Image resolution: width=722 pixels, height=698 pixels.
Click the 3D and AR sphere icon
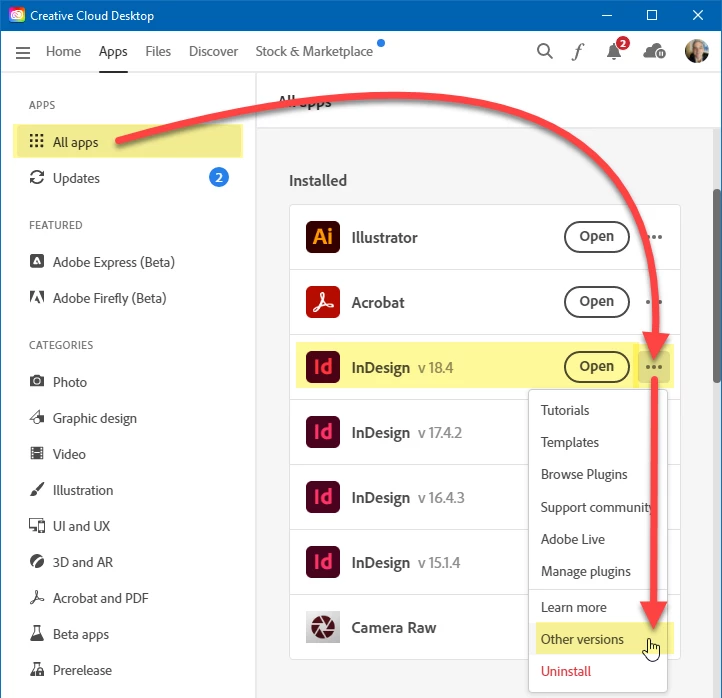37,561
